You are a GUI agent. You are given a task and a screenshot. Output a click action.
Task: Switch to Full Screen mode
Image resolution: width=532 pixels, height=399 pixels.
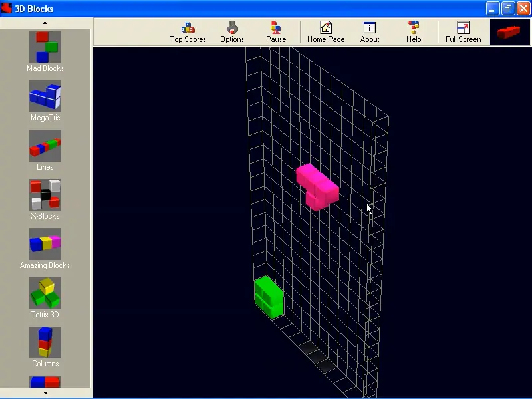463,32
